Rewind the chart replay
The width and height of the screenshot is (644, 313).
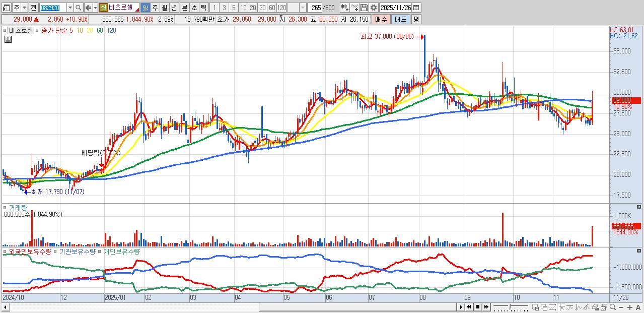coord(469,307)
